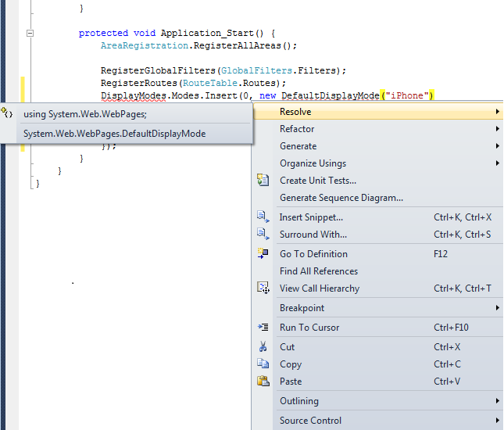
Task: Click the Run To Cursor icon
Action: (x=263, y=327)
